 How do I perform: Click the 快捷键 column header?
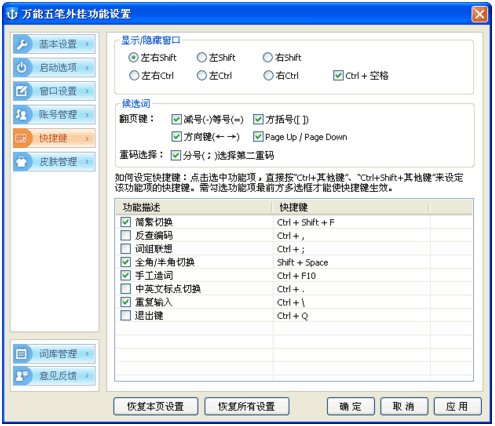[x=351, y=207]
